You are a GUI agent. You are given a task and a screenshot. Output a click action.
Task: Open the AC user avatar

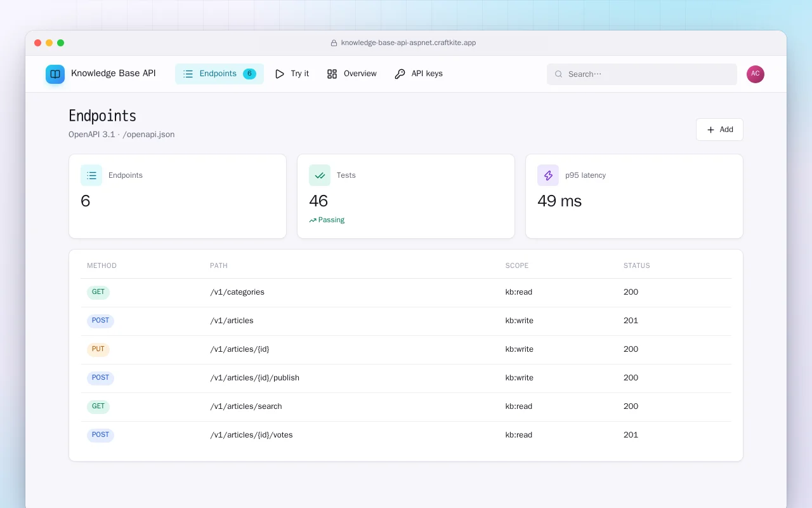click(x=756, y=74)
